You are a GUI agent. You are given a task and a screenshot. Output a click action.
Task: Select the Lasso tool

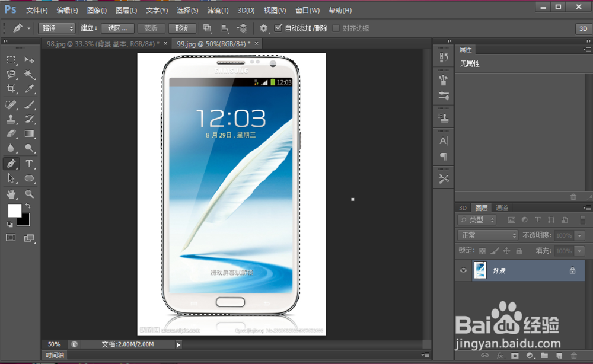click(x=11, y=74)
